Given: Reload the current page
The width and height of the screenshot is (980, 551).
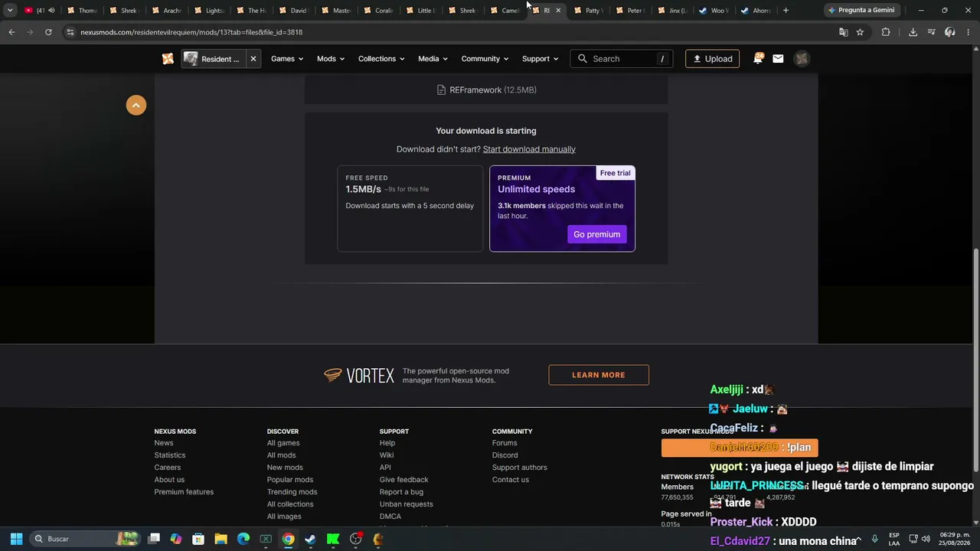Looking at the screenshot, I should [48, 32].
